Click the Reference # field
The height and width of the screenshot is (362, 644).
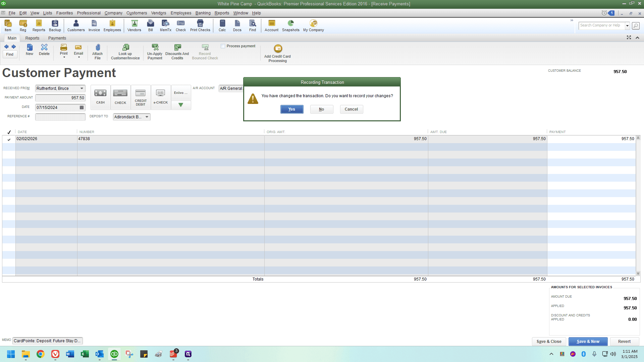[60, 117]
